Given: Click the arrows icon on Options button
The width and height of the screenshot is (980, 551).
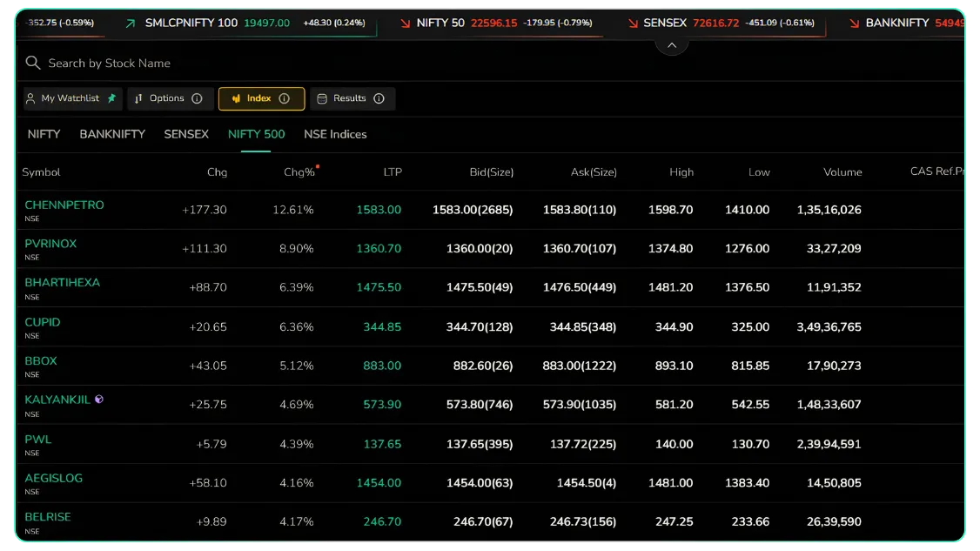Looking at the screenshot, I should (x=138, y=98).
